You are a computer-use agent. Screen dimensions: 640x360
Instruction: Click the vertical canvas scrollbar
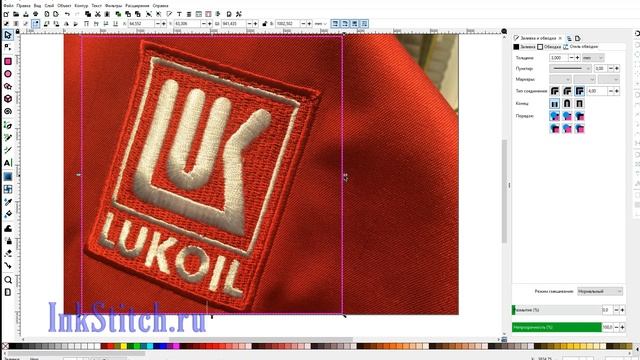tap(504, 191)
